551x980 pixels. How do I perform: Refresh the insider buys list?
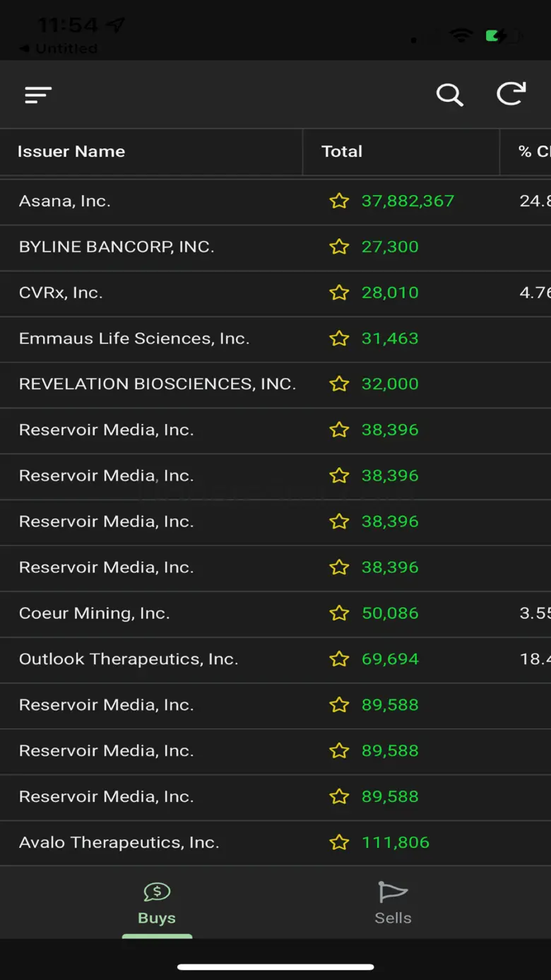point(511,94)
